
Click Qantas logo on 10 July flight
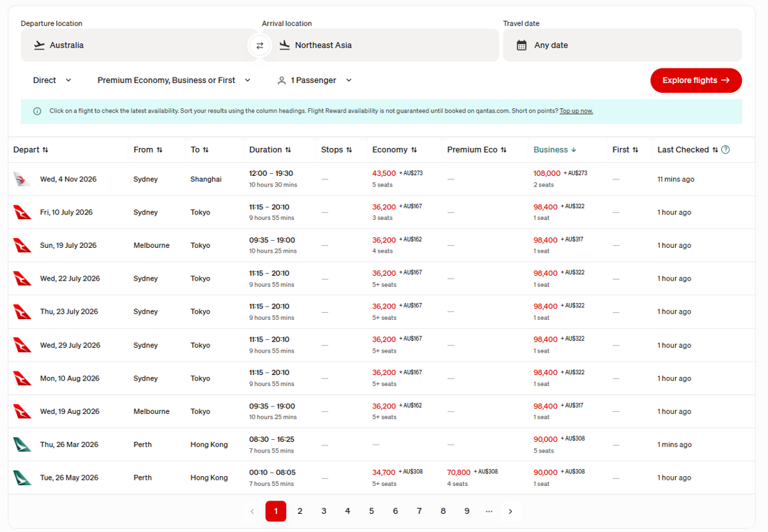[x=22, y=212]
